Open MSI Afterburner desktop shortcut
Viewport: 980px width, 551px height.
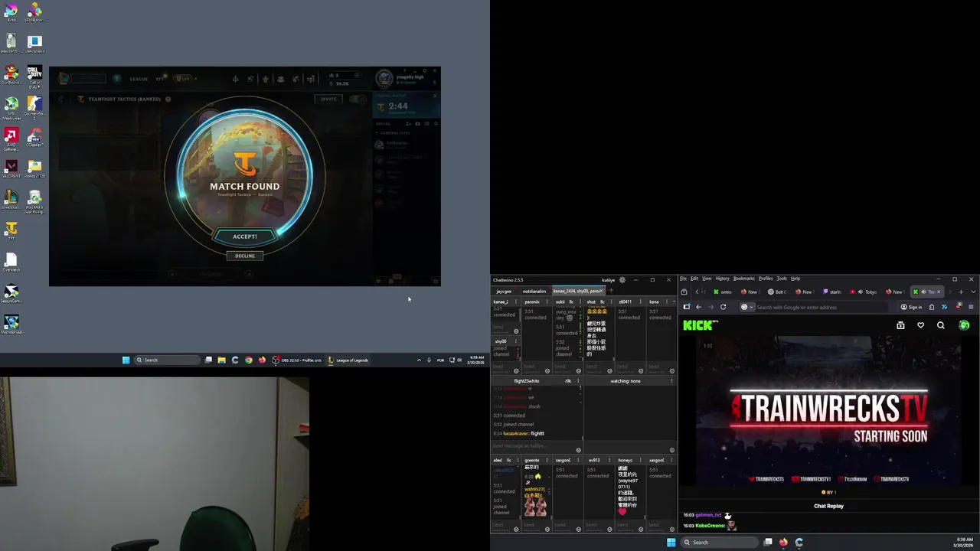tap(11, 107)
